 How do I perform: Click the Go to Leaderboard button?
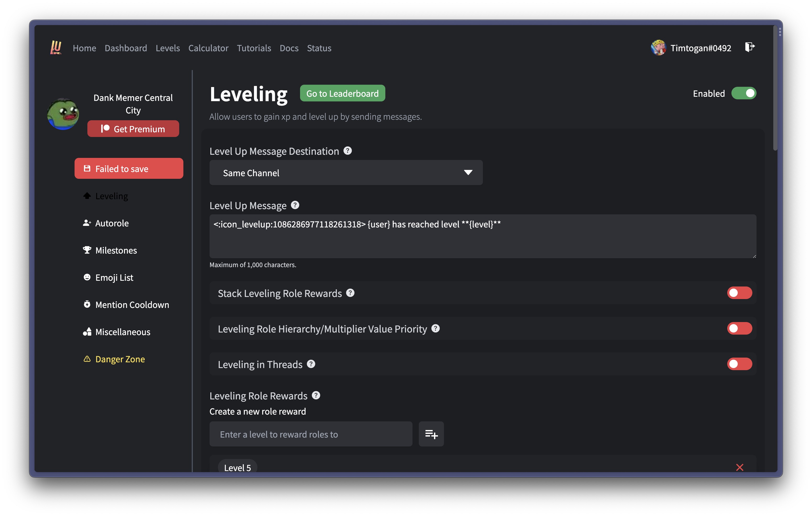(x=342, y=93)
